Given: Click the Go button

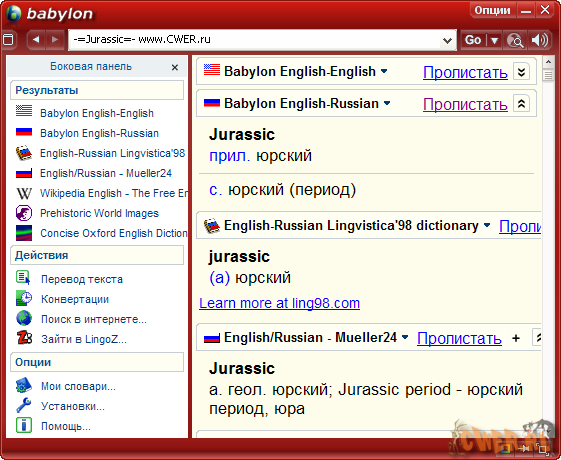Looking at the screenshot, I should (x=473, y=40).
